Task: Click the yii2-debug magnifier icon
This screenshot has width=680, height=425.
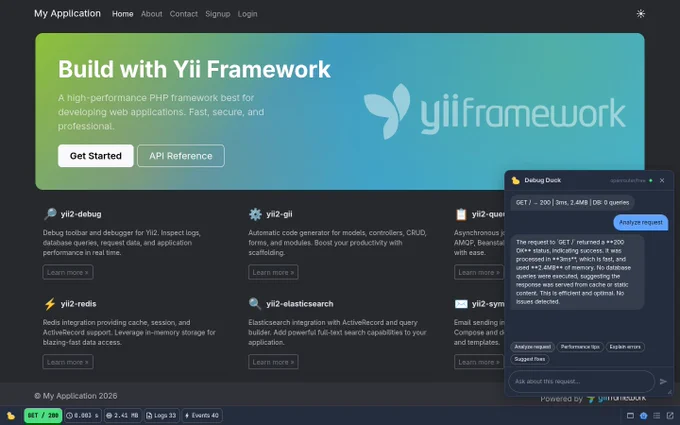Action: [x=50, y=214]
